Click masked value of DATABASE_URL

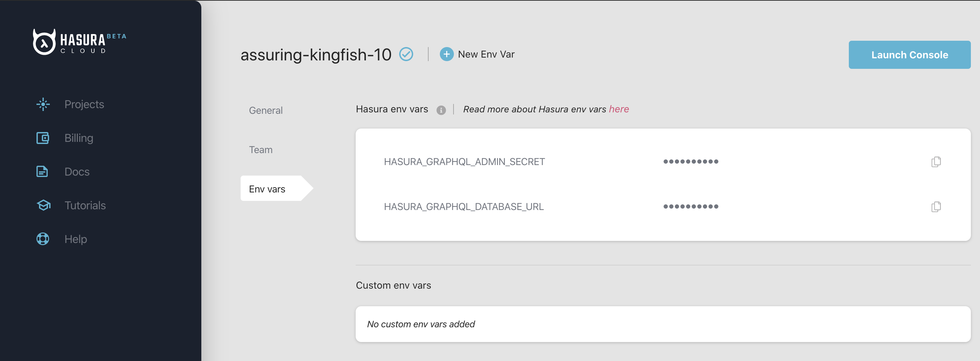691,207
